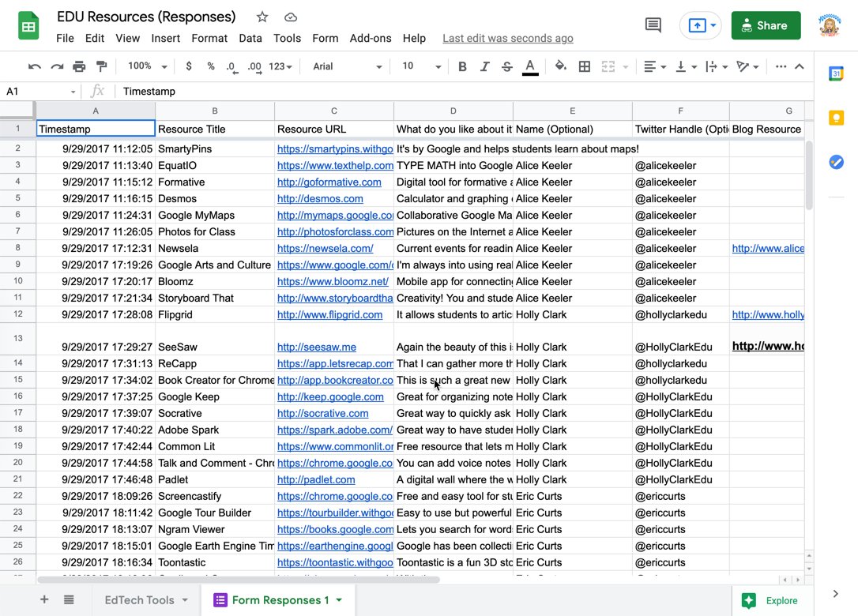Open Google account avatar
This screenshot has height=616, width=858.
coord(830,25)
